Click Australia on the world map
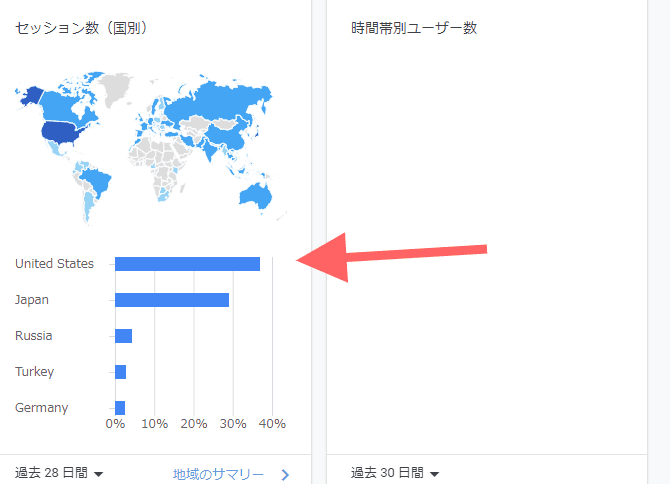Screen dimensions: 670x484 (256, 196)
